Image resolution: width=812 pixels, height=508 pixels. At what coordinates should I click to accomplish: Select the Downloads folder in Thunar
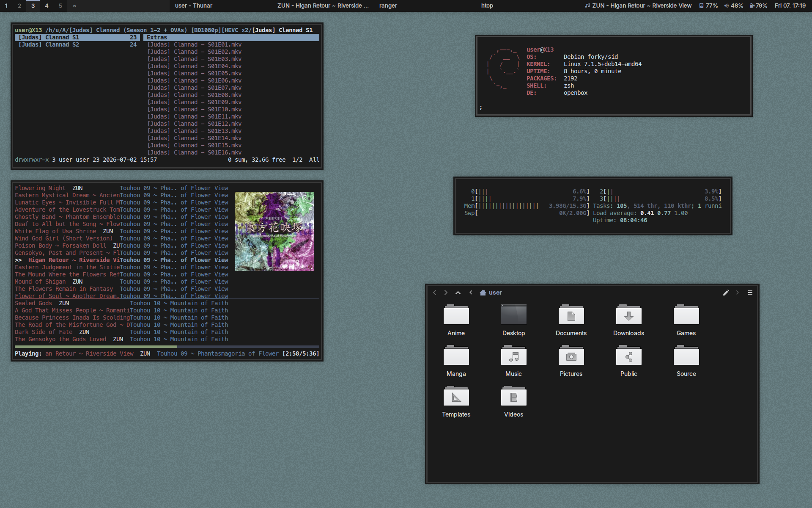628,320
